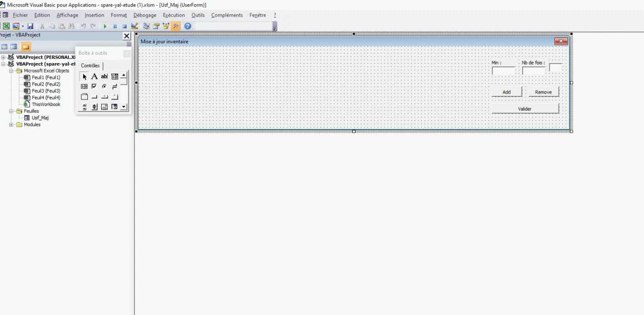Select the Image control in the toolbox
The image size is (644, 315).
point(104,107)
